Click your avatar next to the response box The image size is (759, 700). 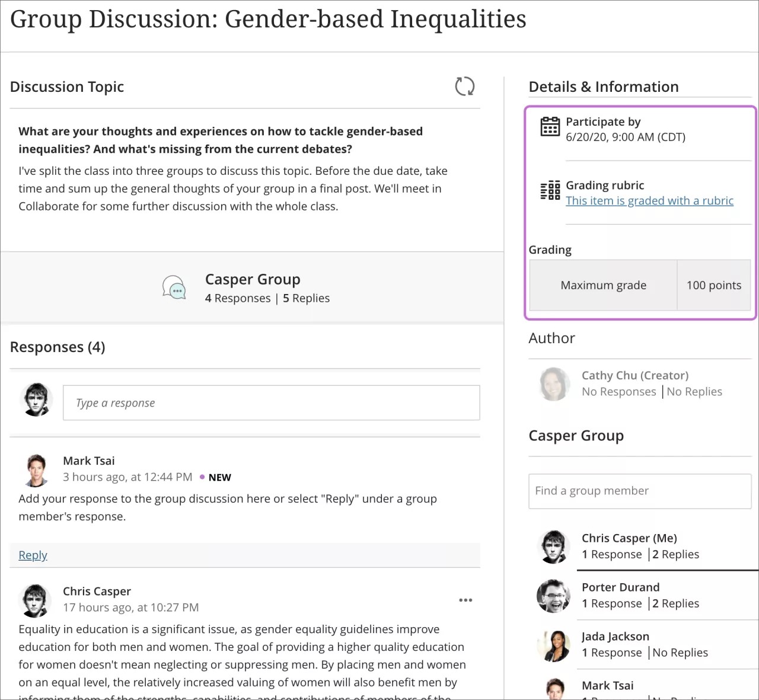(36, 399)
